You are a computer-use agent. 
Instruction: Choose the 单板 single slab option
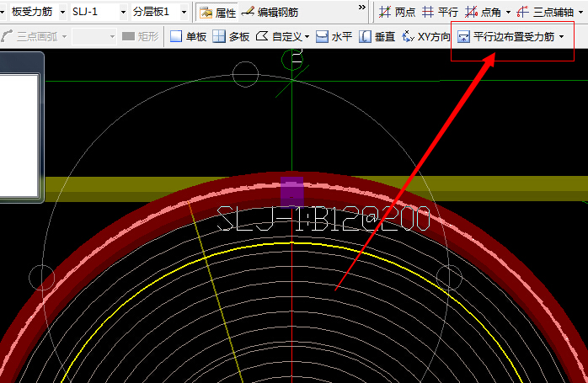pyautogui.click(x=188, y=36)
